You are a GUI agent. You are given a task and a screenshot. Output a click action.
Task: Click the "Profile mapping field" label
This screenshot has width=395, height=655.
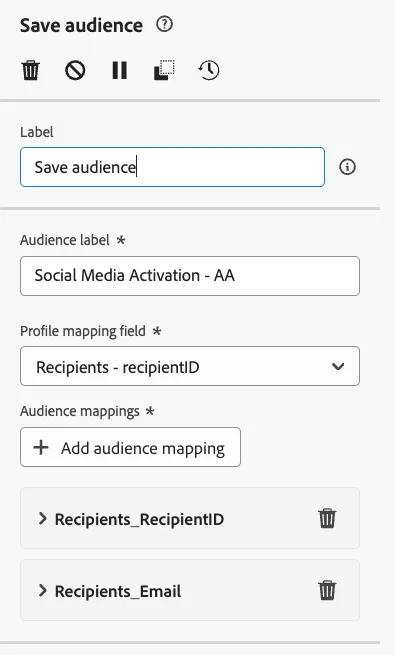click(x=83, y=331)
